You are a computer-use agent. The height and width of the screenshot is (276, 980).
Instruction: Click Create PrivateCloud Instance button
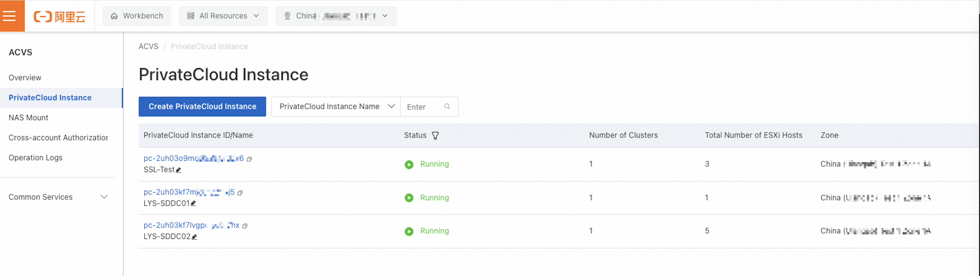tap(202, 107)
